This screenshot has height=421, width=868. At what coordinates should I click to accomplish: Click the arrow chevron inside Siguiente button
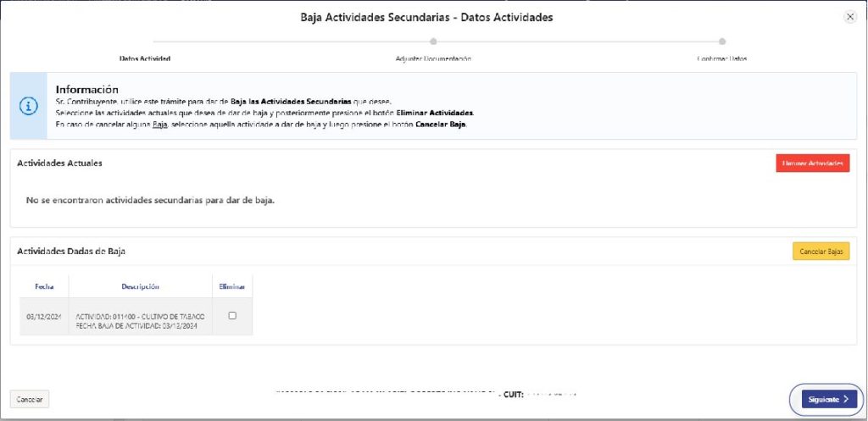[846, 399]
